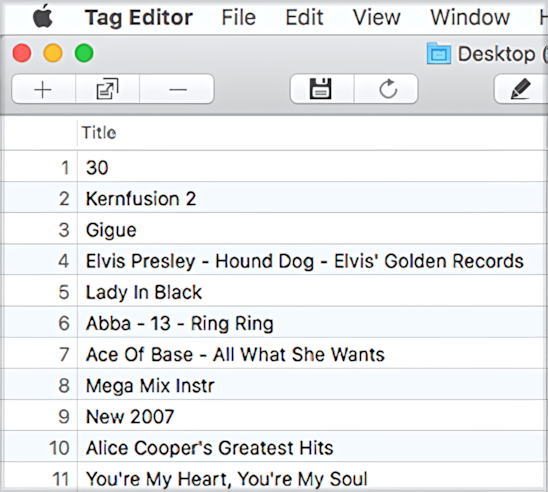Viewport: 548px width, 492px height.
Task: Click the pencil edit icon
Action: (x=520, y=89)
